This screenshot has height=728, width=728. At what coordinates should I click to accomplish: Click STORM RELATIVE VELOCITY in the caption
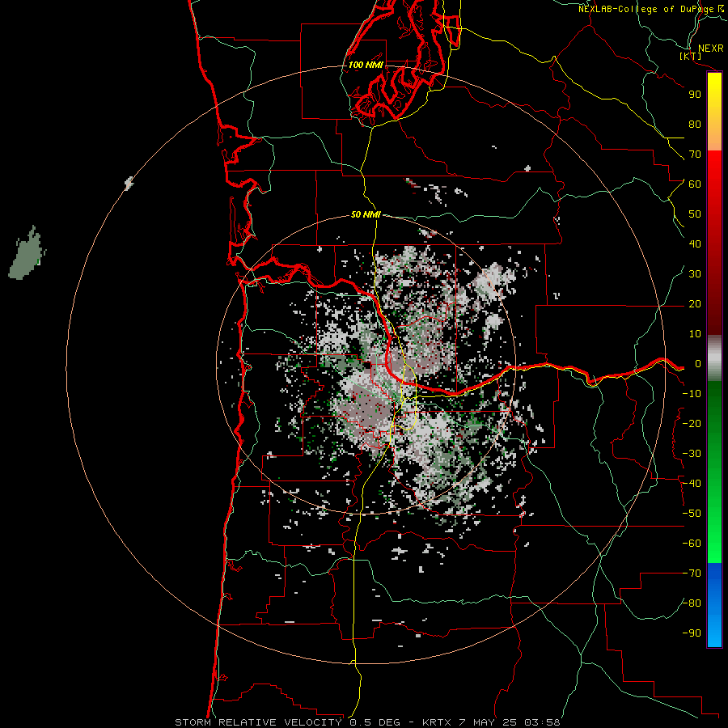coord(258,722)
